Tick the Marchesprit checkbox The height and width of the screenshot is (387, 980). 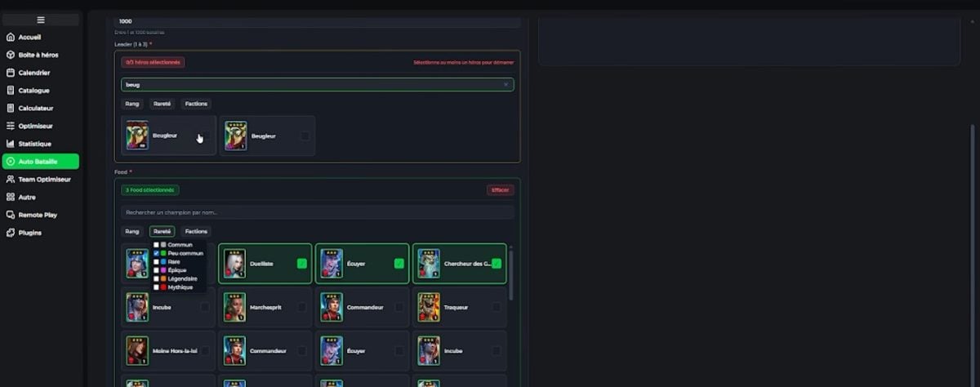click(x=302, y=307)
